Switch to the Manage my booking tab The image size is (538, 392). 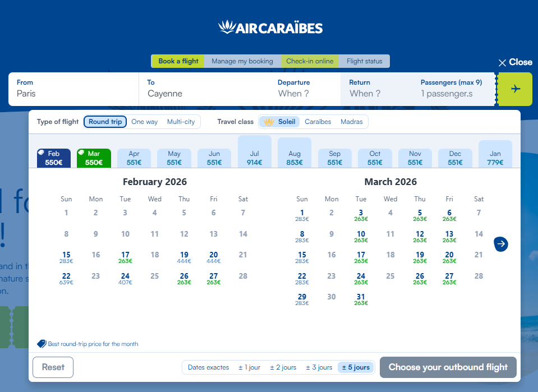tap(242, 61)
